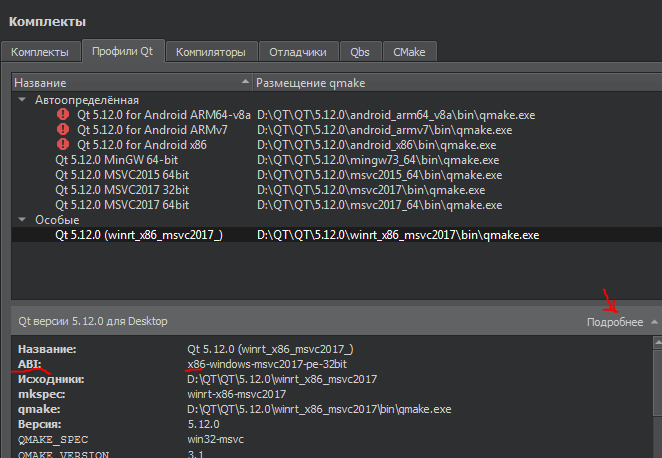This screenshot has width=662, height=458.
Task: Open the Отладчики tab
Action: (299, 51)
